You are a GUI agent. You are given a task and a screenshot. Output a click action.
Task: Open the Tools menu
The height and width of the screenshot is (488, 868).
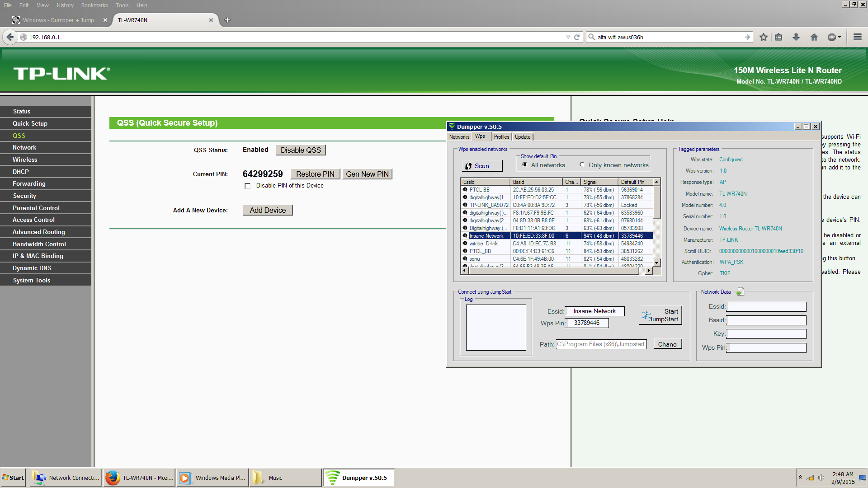(122, 5)
